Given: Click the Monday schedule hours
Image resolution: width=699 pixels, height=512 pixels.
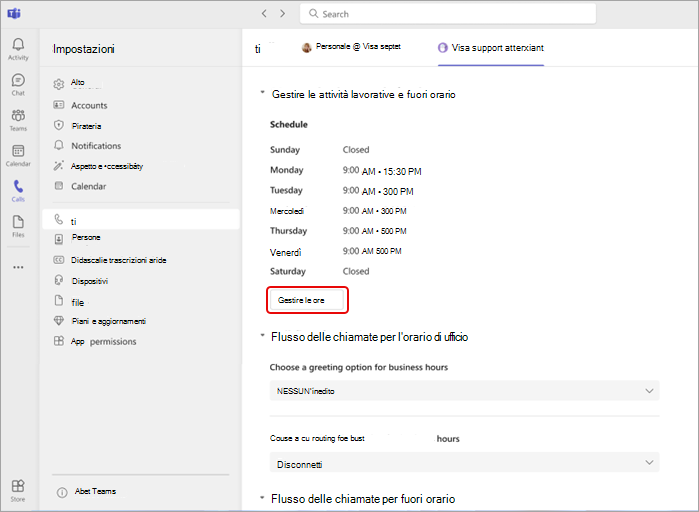Looking at the screenshot, I should pyautogui.click(x=382, y=171).
